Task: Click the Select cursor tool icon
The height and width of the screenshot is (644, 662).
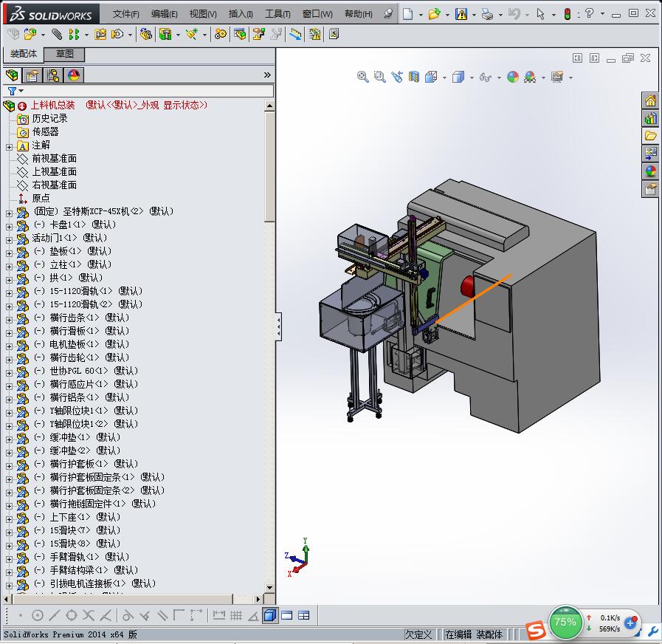Action: (540, 14)
